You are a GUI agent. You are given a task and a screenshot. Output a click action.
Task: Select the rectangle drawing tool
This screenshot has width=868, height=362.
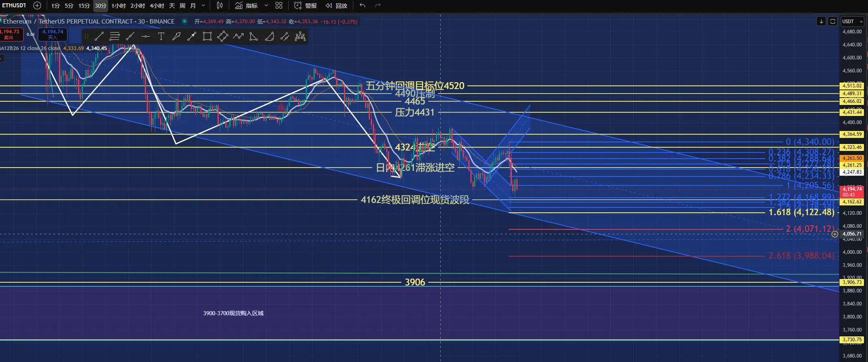(207, 37)
